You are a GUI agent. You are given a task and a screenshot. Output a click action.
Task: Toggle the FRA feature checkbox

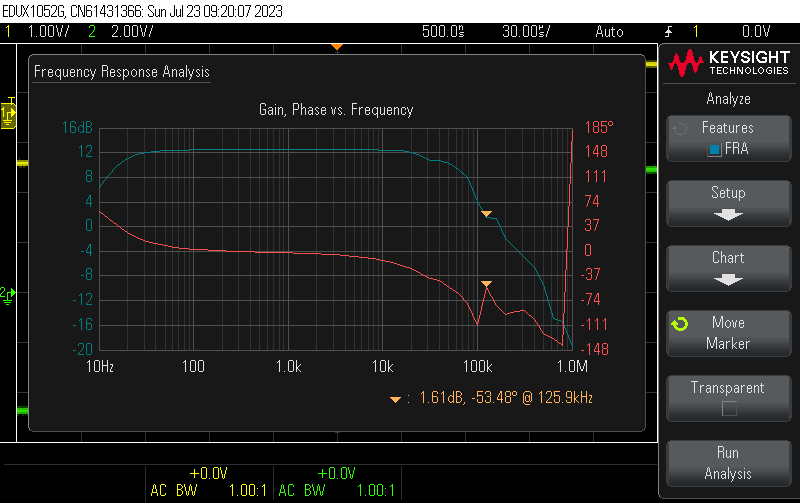[x=714, y=149]
